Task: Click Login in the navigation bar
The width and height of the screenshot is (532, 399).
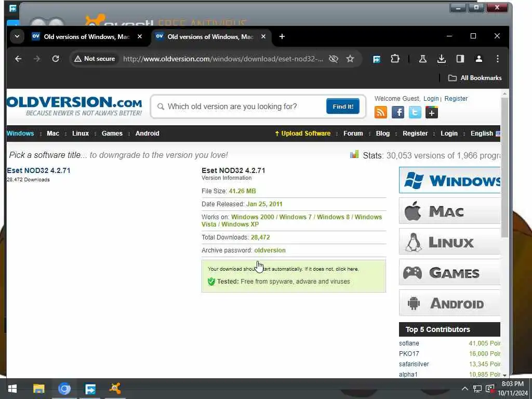Action: 449,134
